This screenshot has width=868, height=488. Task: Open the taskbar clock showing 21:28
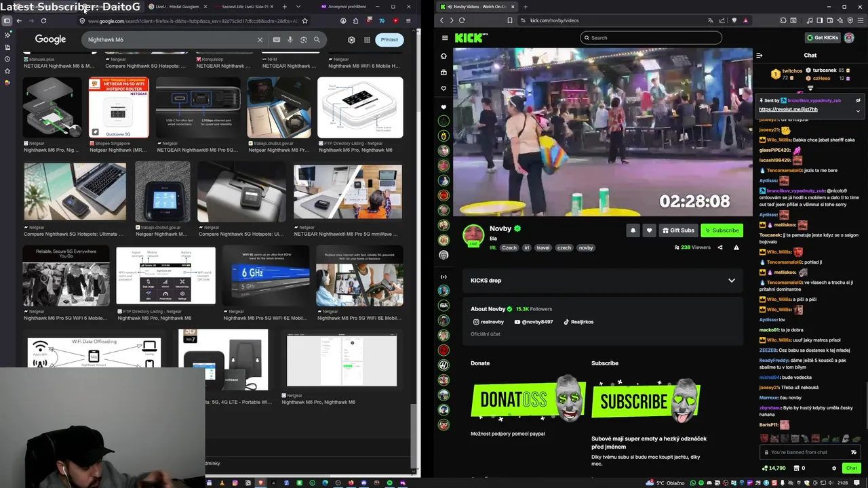pyautogui.click(x=842, y=483)
